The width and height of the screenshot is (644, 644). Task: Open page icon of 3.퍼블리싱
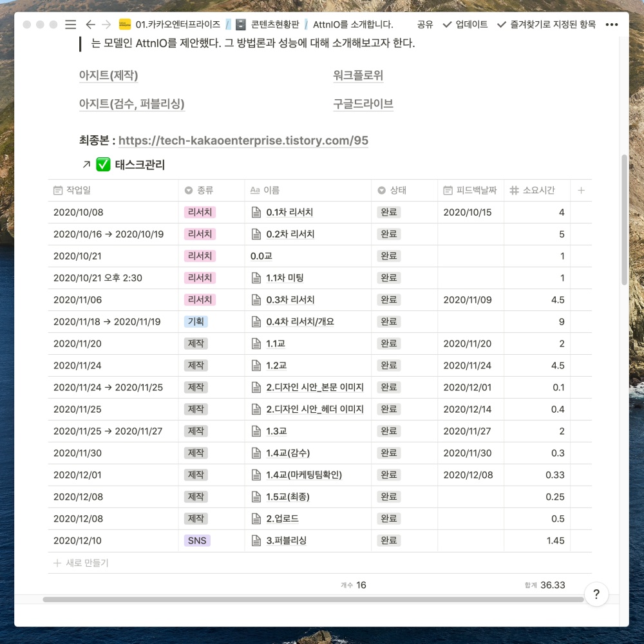[x=256, y=540]
